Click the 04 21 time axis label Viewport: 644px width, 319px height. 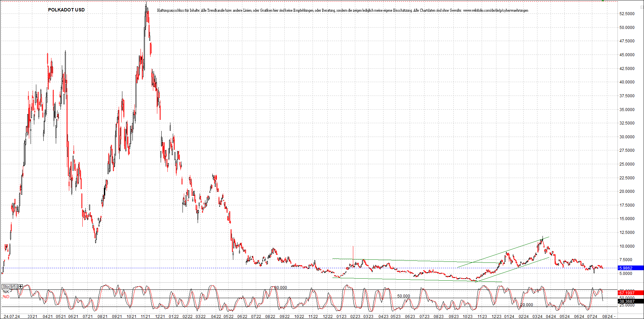pyautogui.click(x=48, y=317)
